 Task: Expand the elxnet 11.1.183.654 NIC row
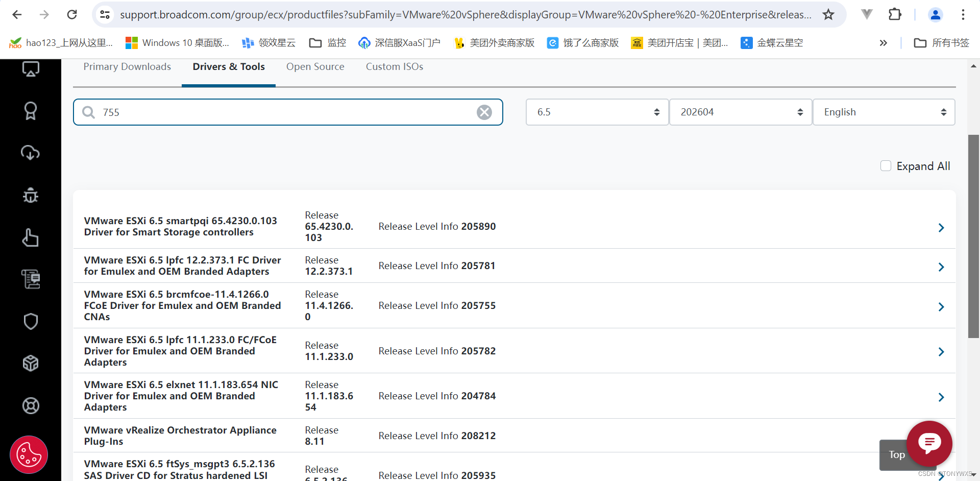[941, 397]
